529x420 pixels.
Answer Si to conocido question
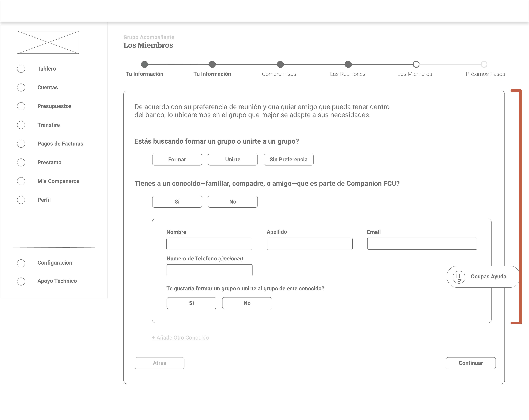(x=177, y=202)
